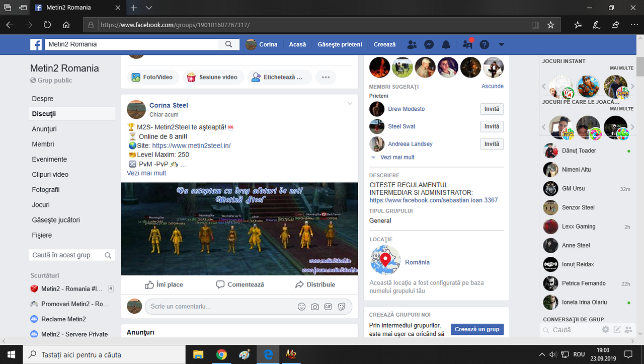Image resolution: width=644 pixels, height=364 pixels.
Task: Open post options chevron on Corina Steel post
Action: (x=350, y=104)
